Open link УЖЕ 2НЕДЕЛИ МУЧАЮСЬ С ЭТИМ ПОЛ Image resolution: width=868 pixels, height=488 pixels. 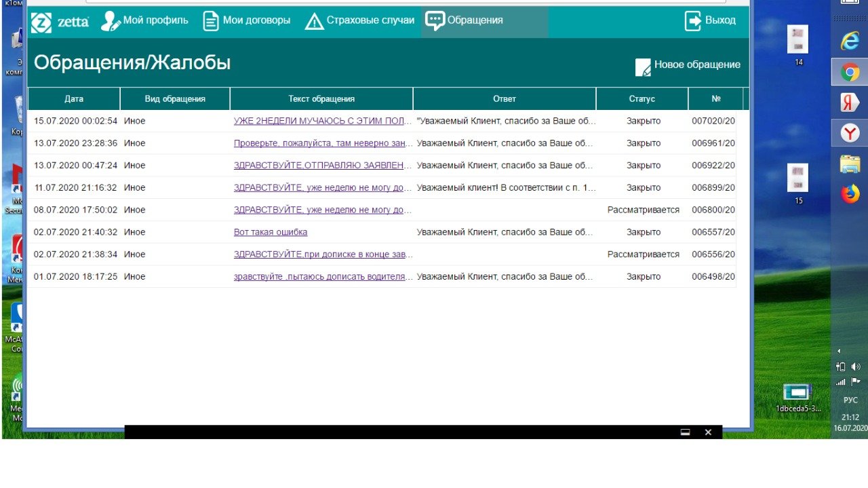(323, 121)
